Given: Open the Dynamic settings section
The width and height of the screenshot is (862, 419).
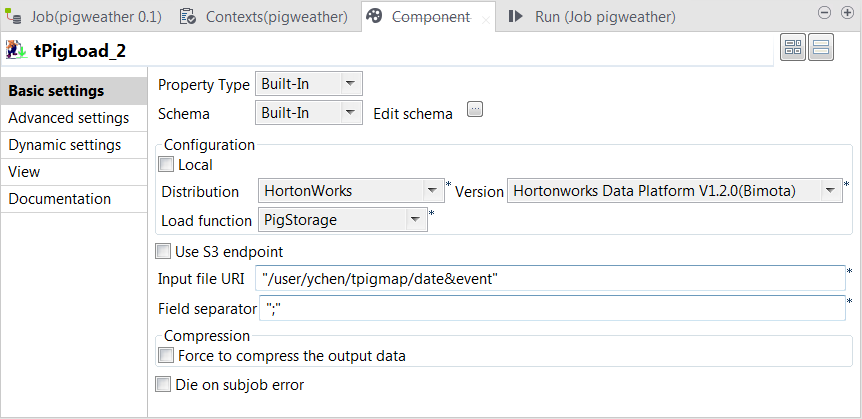Looking at the screenshot, I should coord(65,145).
